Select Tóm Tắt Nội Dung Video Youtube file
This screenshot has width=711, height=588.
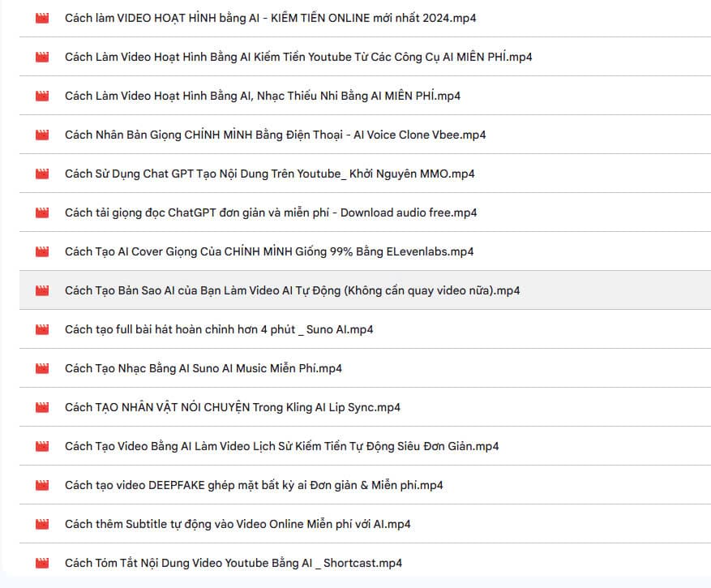tap(233, 563)
